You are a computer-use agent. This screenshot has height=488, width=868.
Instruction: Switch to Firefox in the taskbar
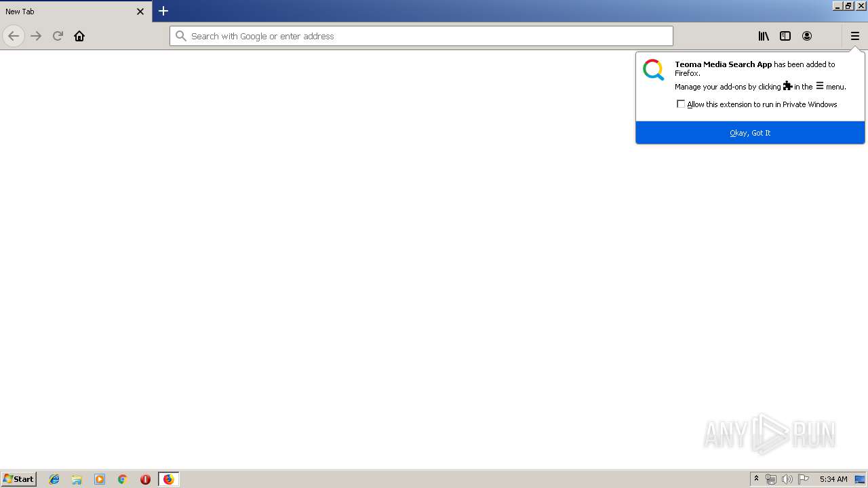click(169, 479)
